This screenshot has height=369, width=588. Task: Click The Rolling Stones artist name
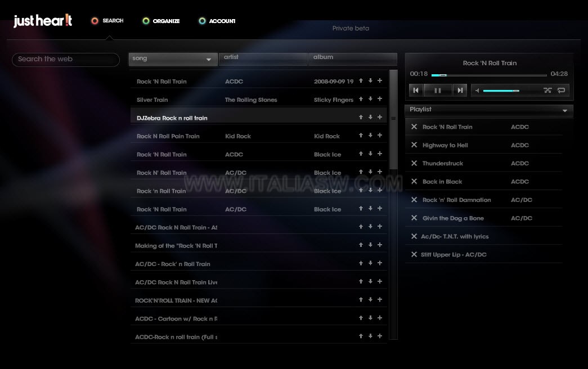point(251,100)
